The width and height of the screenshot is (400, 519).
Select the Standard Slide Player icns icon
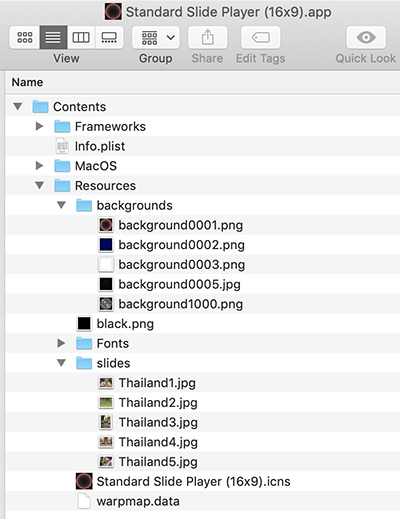click(x=84, y=481)
